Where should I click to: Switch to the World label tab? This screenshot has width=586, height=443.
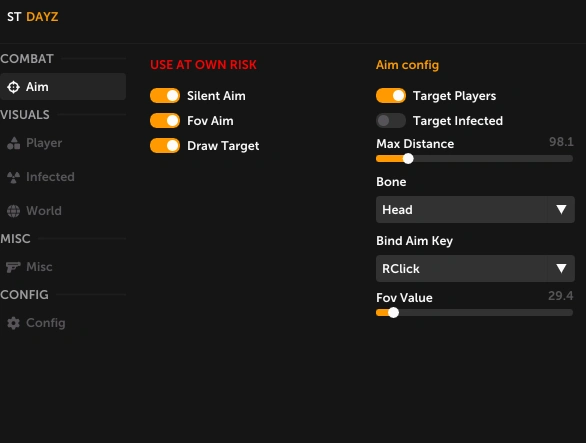44,211
